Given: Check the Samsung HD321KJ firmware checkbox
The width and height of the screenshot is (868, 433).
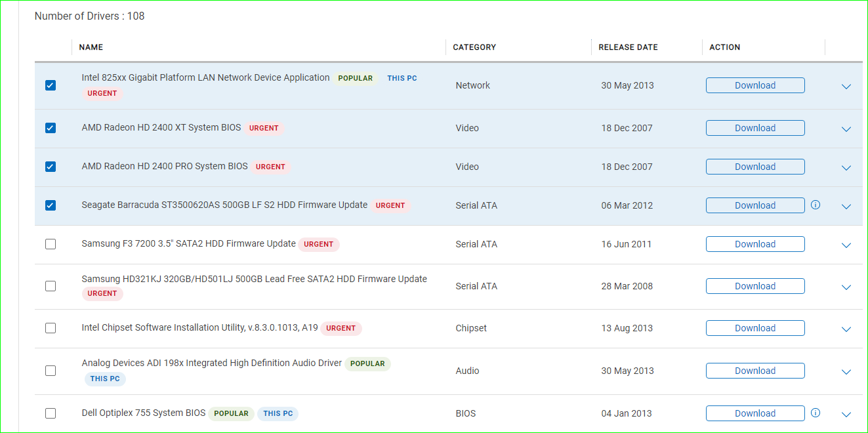Looking at the screenshot, I should pyautogui.click(x=51, y=286).
